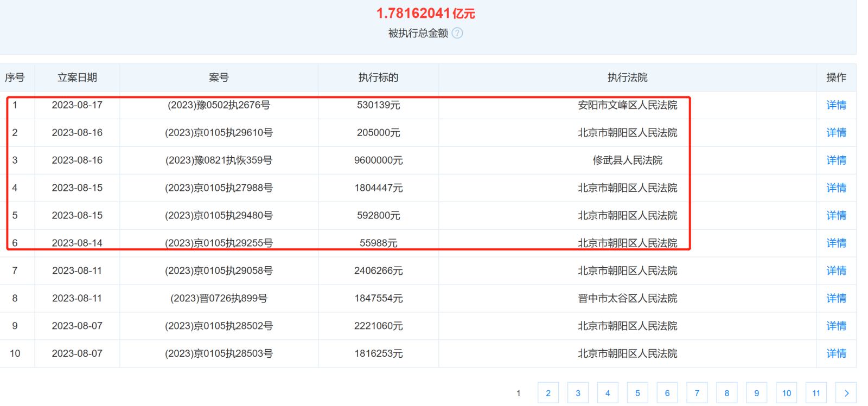Click case number (2023)京0105执28502号

(219, 326)
